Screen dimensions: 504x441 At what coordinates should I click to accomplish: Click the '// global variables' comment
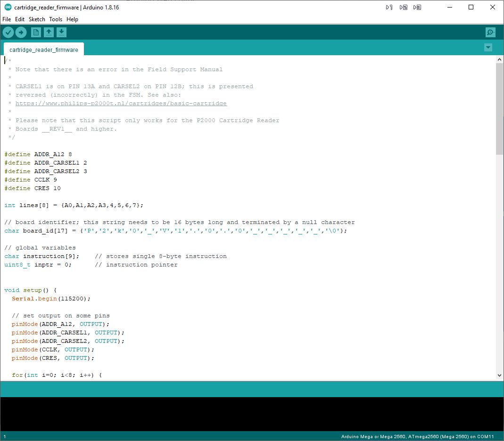[x=40, y=248]
